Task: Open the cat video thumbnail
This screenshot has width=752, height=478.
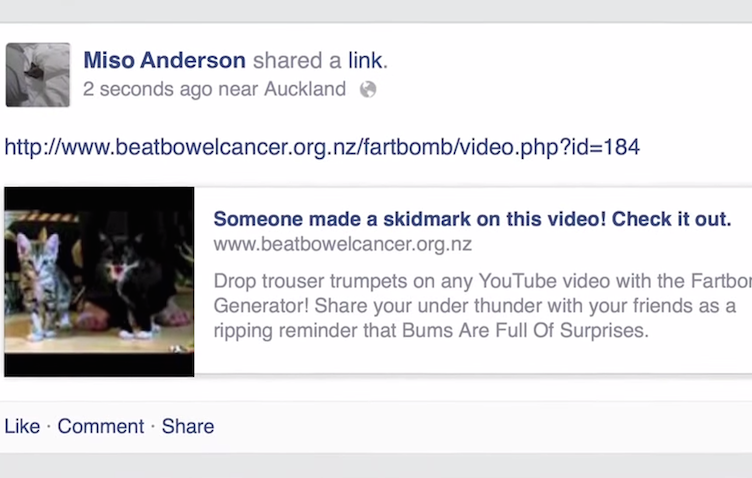Action: [x=99, y=281]
